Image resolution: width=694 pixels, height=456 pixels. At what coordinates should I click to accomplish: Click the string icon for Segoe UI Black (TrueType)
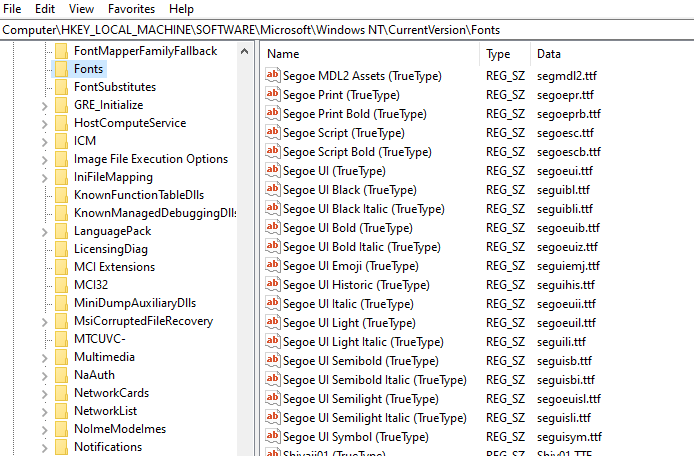273,189
